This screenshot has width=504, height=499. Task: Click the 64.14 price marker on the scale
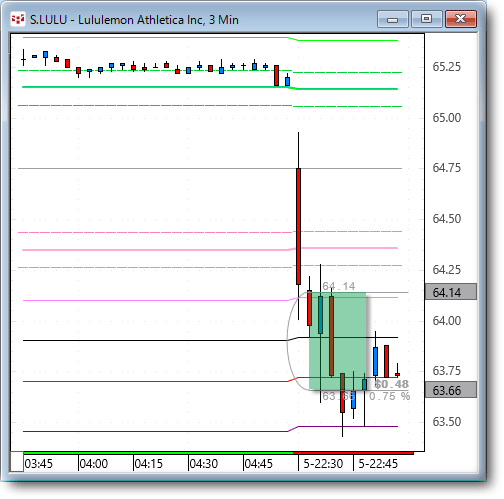click(x=451, y=292)
